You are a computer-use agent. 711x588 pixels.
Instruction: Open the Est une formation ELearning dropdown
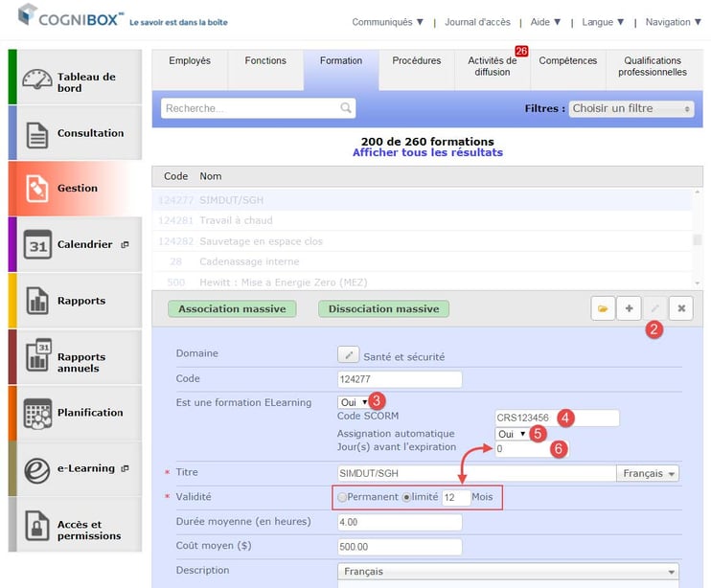[x=354, y=402]
